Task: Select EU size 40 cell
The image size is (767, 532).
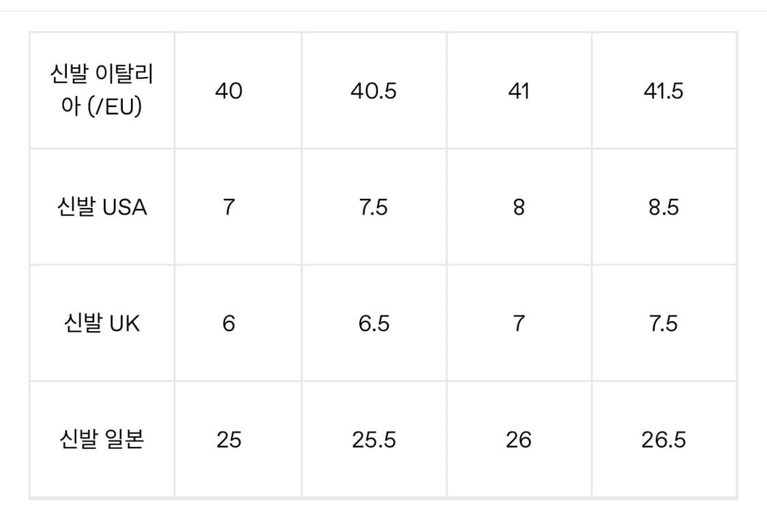Action: pos(228,91)
